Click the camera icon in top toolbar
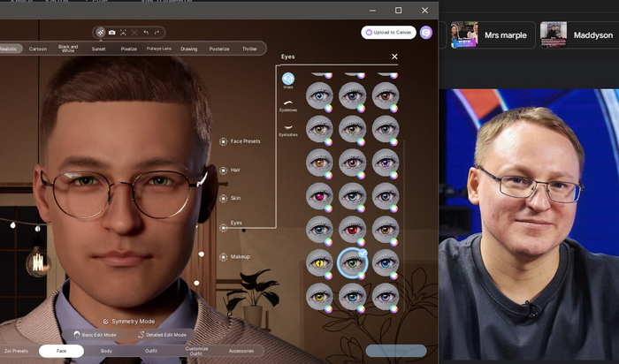 tap(111, 33)
